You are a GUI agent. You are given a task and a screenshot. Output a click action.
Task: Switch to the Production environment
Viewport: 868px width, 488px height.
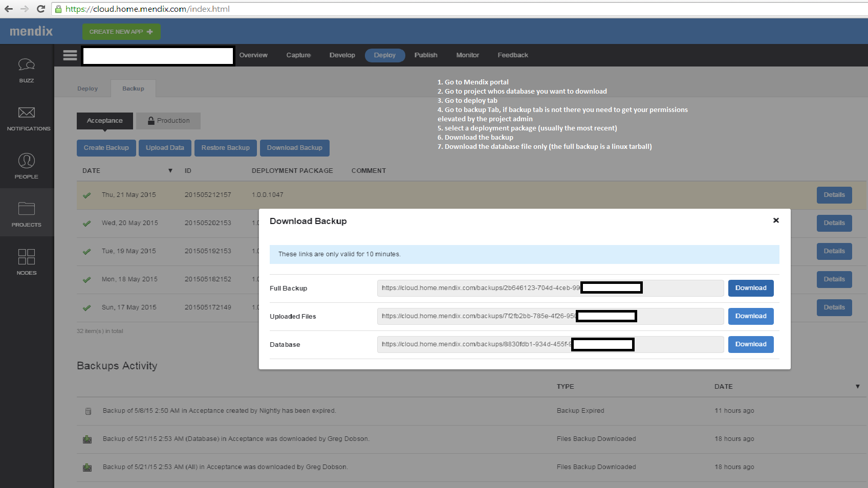pyautogui.click(x=168, y=121)
